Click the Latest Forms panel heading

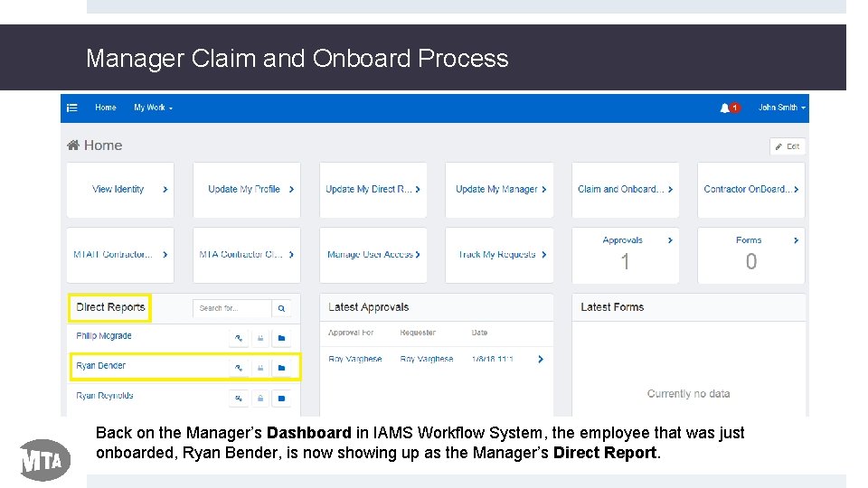click(612, 307)
